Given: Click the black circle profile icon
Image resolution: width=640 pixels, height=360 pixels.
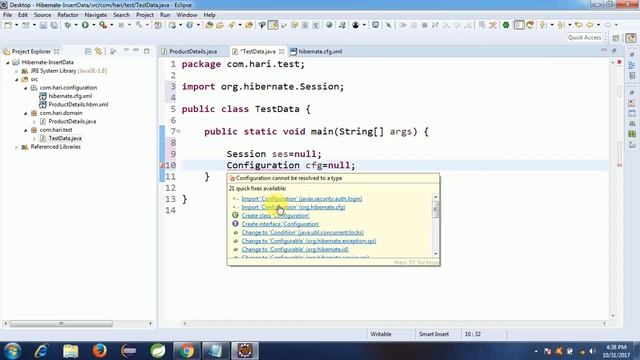Looking at the screenshot, I should (x=356, y=25).
